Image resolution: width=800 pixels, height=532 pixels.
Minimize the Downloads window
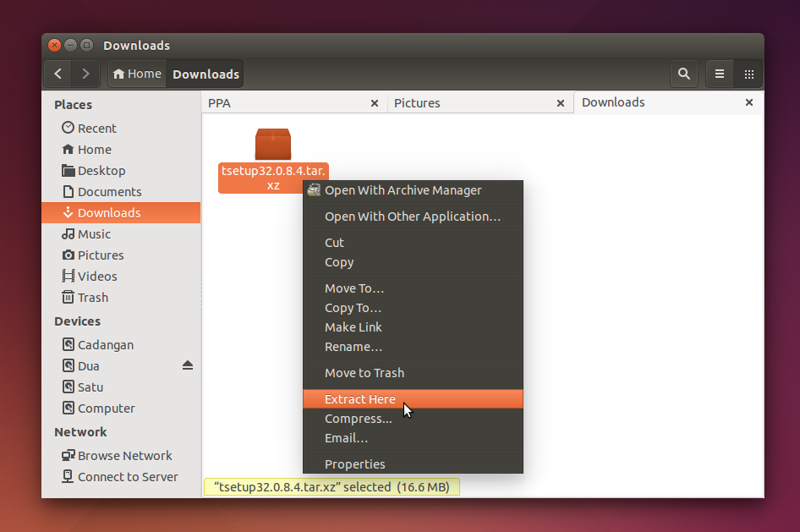[x=71, y=46]
